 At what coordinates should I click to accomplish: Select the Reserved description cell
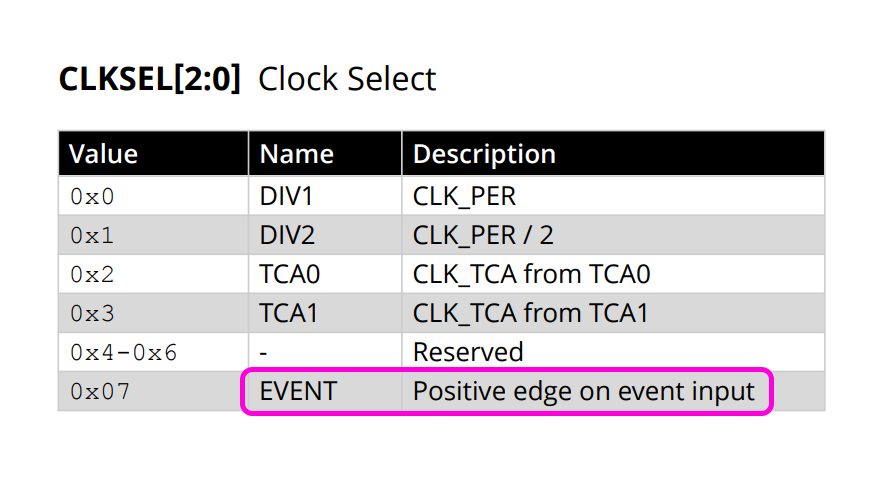pyautogui.click(x=468, y=352)
